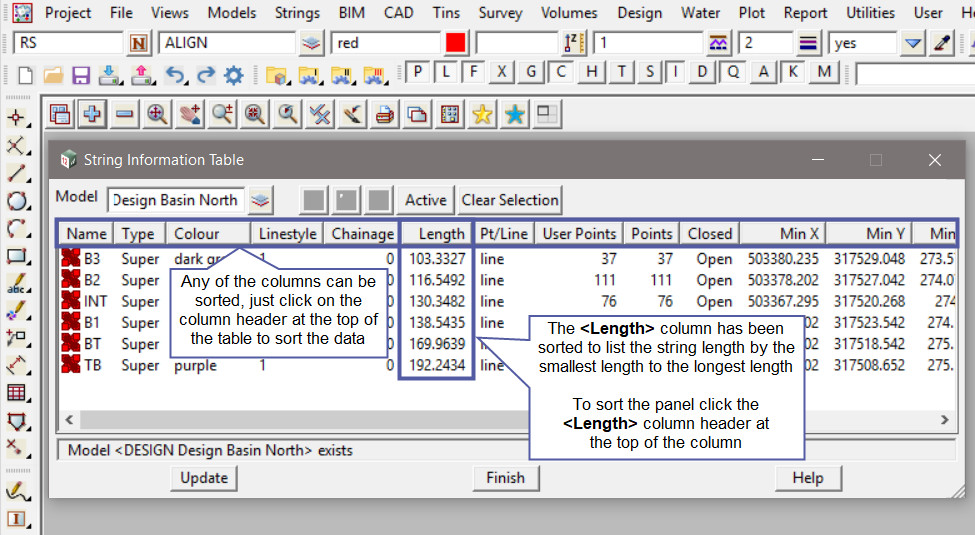The height and width of the screenshot is (535, 975).
Task: Click the printer icon in view toolbar
Action: 384,114
